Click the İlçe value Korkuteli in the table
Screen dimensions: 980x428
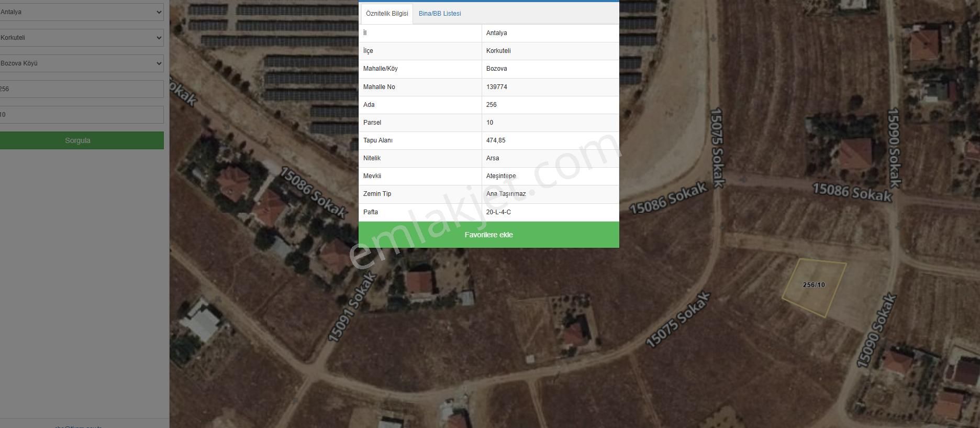point(498,51)
